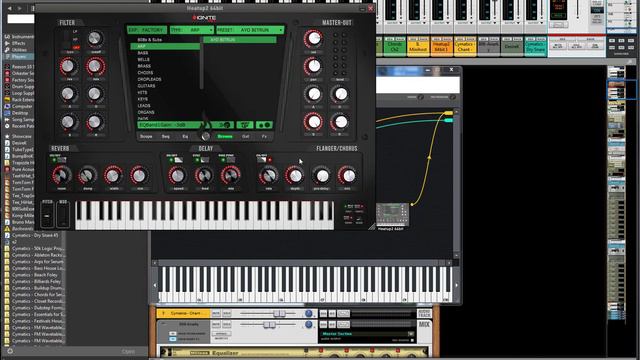Select the Players category in browser
This screenshot has height=360, width=640.
(x=19, y=56)
